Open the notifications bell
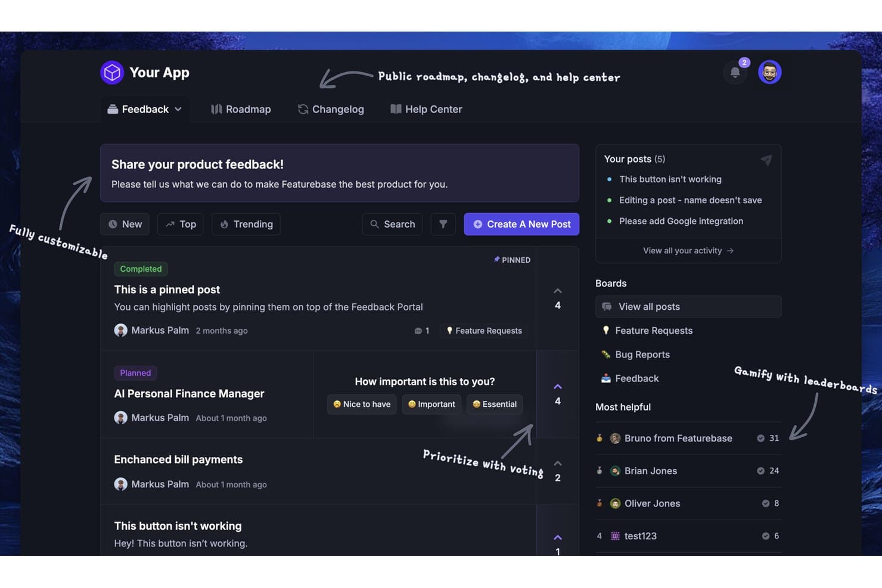This screenshot has height=588, width=882. point(735,73)
